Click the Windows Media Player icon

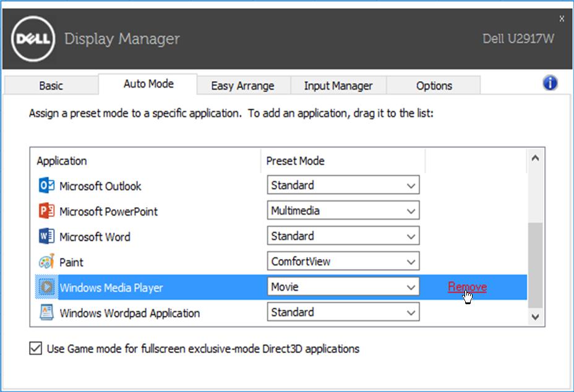[46, 288]
